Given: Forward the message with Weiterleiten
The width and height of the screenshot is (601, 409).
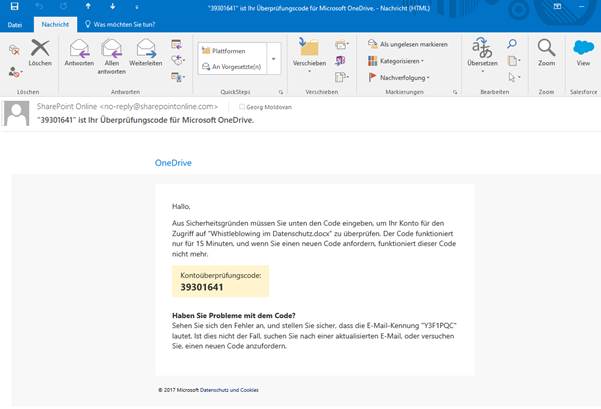Looking at the screenshot, I should click(146, 53).
